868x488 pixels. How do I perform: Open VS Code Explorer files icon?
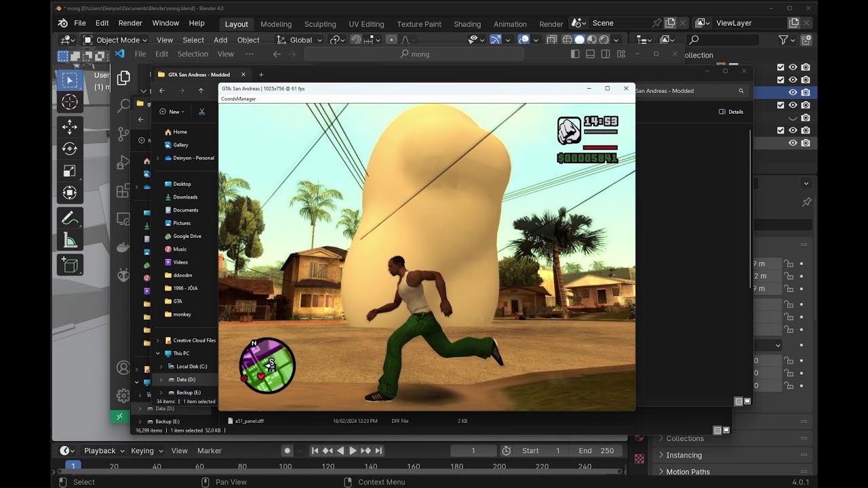click(x=123, y=78)
